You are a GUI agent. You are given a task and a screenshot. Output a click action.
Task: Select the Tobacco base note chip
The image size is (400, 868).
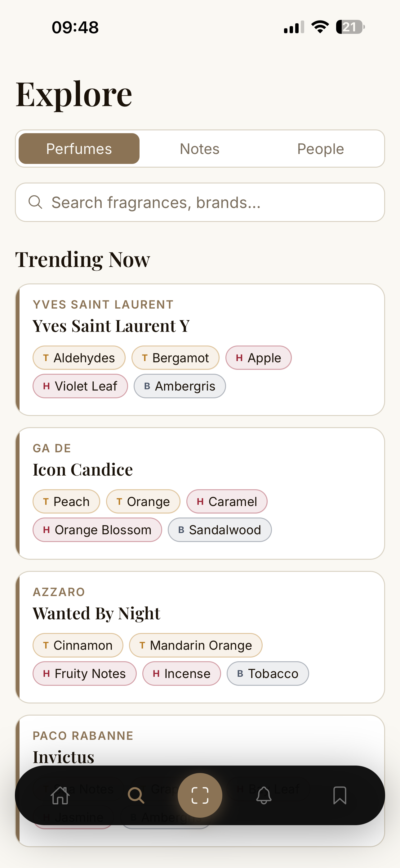(268, 674)
